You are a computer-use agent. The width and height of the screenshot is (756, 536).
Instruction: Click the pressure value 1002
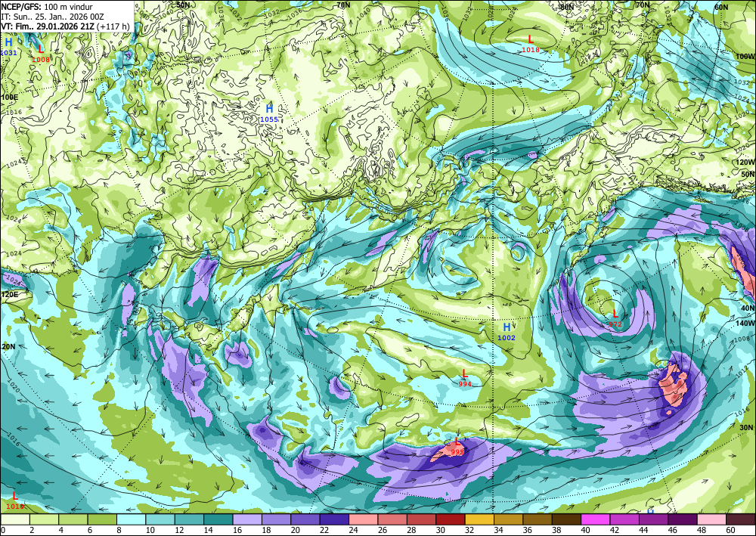coord(507,338)
